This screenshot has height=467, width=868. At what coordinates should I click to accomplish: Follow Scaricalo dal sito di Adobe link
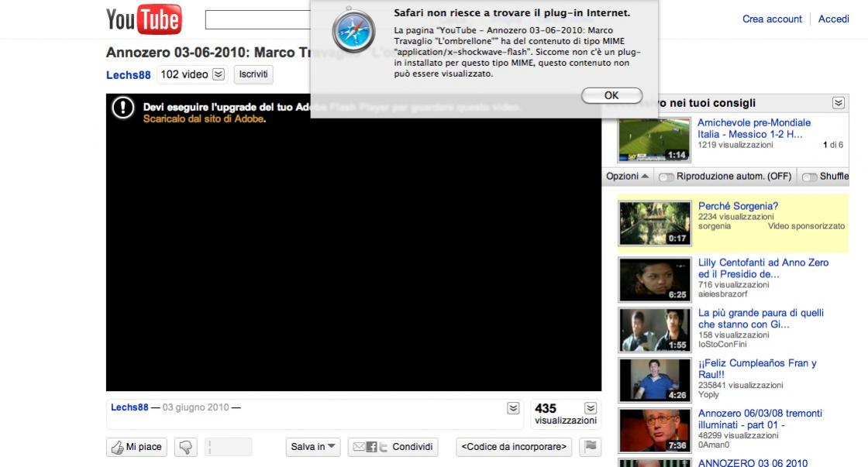click(203, 119)
